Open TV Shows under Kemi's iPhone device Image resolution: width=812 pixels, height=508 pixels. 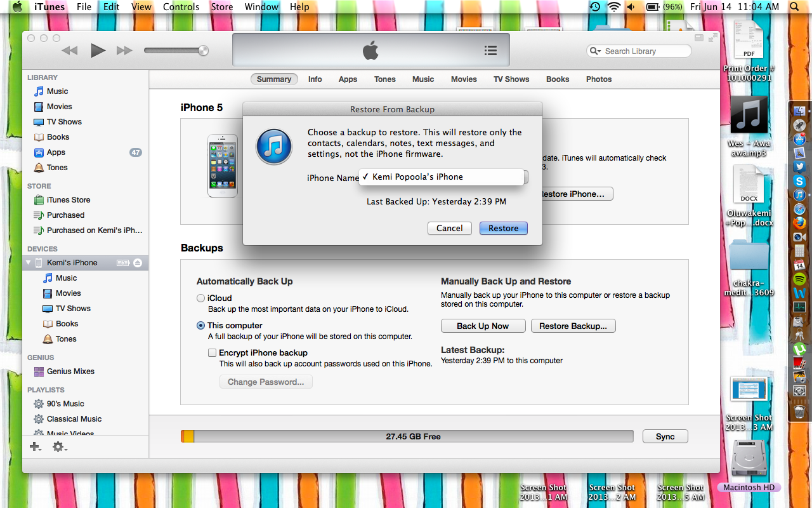[73, 309]
